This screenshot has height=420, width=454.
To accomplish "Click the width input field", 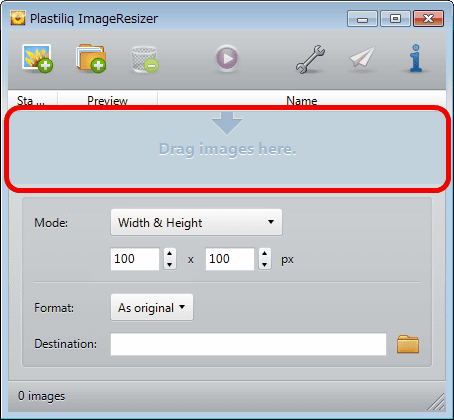I will (x=135, y=259).
